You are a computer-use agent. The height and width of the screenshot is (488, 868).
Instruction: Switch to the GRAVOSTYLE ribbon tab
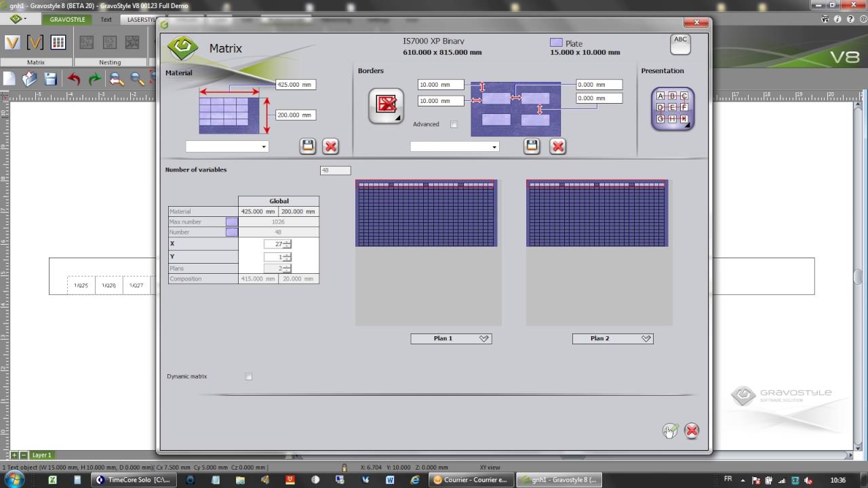tap(68, 20)
